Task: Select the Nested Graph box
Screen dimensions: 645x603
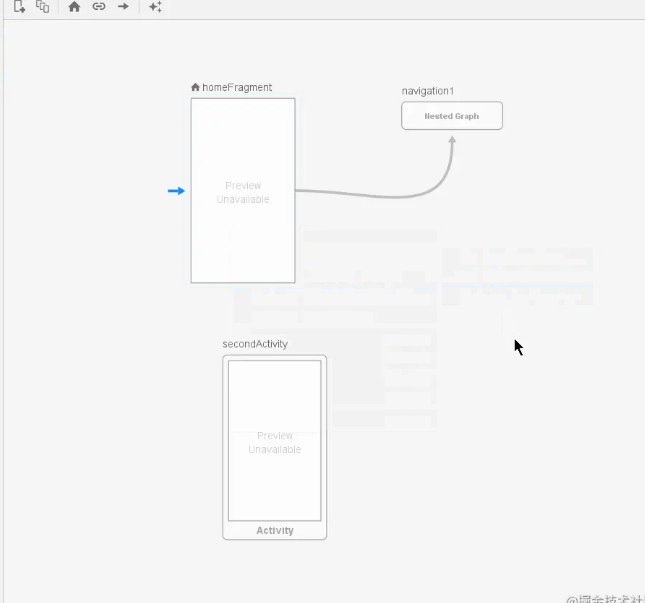Action: (451, 116)
